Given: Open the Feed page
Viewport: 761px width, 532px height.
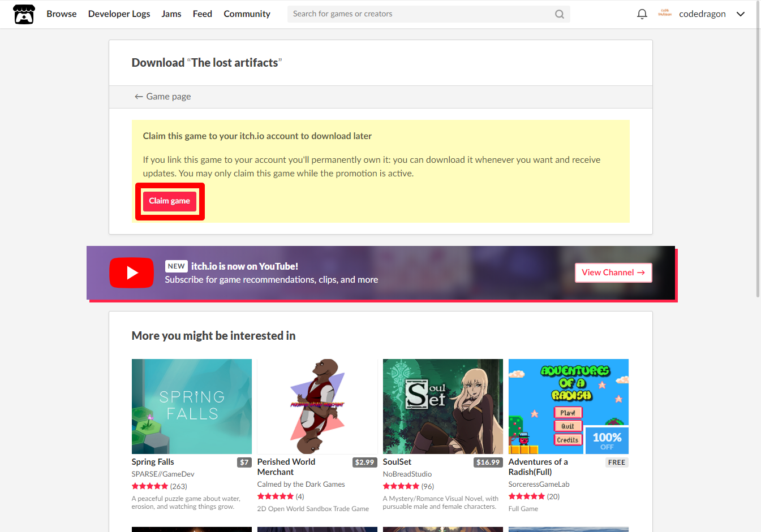Looking at the screenshot, I should [x=203, y=14].
